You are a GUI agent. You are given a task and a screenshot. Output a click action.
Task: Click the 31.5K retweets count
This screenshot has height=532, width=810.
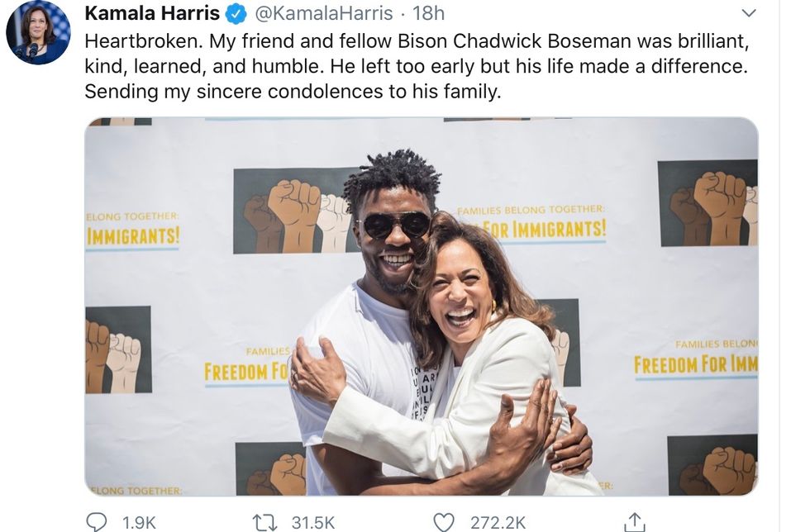313,523
